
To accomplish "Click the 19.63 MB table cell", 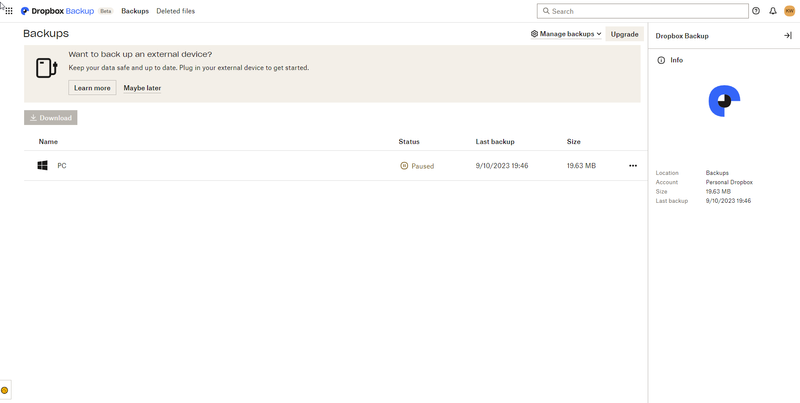I will point(581,166).
